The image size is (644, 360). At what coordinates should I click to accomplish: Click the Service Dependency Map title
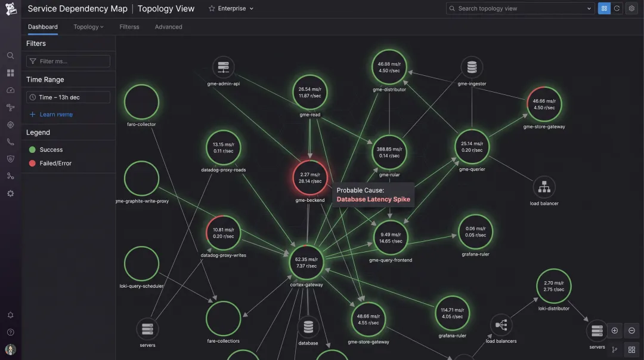[x=78, y=8]
